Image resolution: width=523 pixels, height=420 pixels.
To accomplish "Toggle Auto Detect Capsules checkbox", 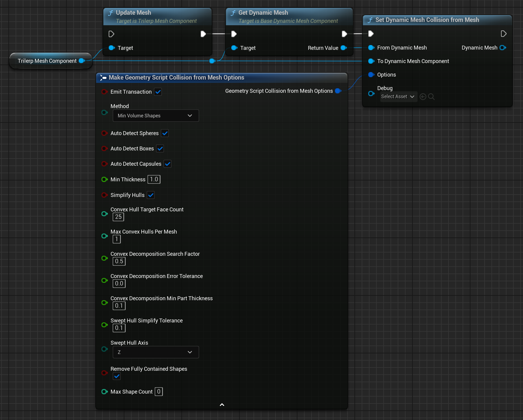I will (x=168, y=164).
